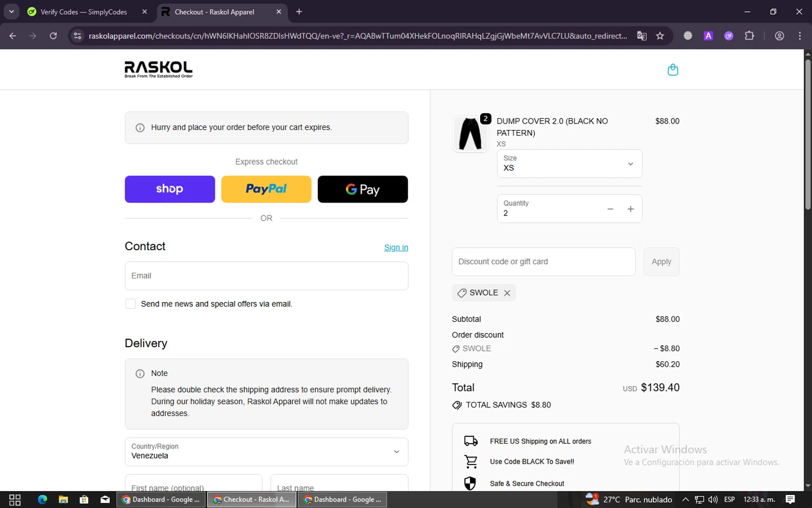Switch to the Verify Codes SimplyCodes tab
Screen dimensions: 812x508
pyautogui.click(x=84, y=12)
